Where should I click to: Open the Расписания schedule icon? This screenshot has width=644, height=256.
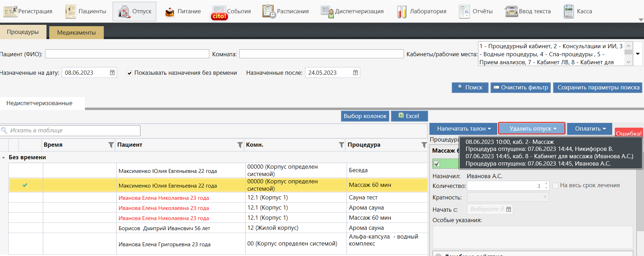coord(269,12)
